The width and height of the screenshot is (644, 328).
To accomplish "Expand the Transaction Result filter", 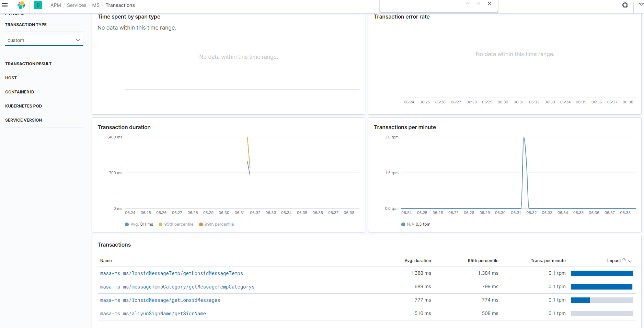I will click(x=44, y=64).
